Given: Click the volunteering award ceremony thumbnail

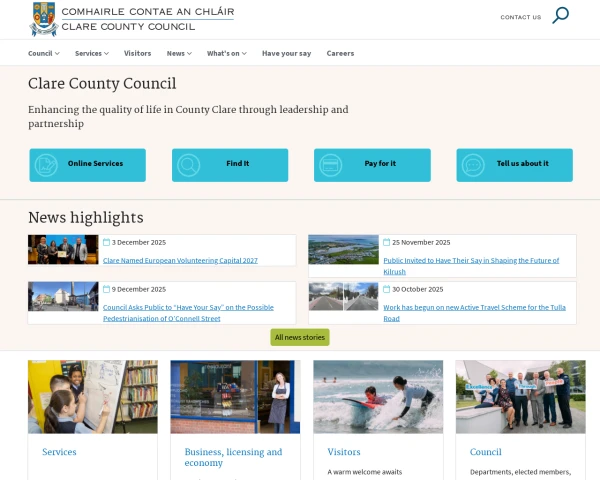Looking at the screenshot, I should tap(63, 250).
